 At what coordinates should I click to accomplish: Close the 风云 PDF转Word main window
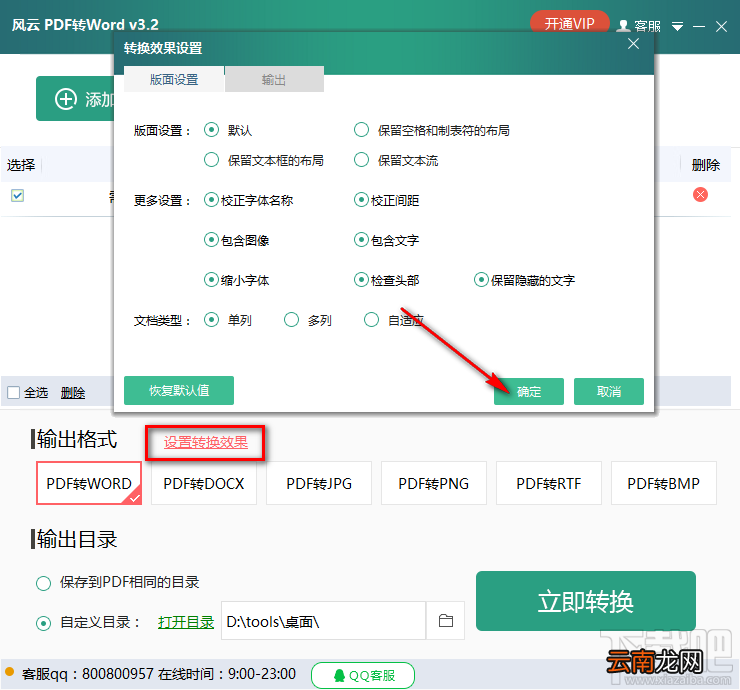(x=721, y=26)
